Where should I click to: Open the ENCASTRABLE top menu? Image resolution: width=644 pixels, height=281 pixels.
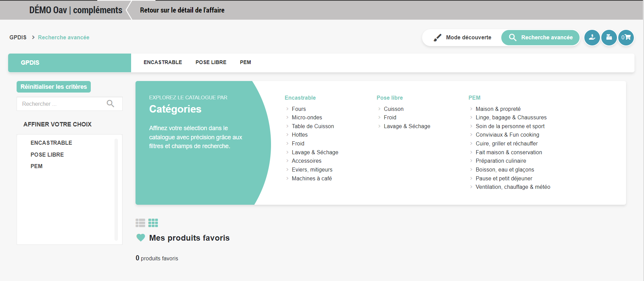tap(163, 62)
